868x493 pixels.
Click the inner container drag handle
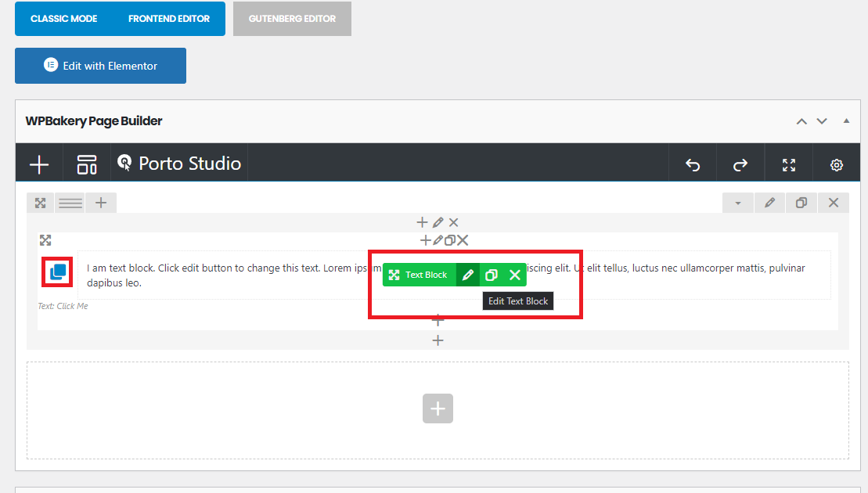click(x=45, y=240)
